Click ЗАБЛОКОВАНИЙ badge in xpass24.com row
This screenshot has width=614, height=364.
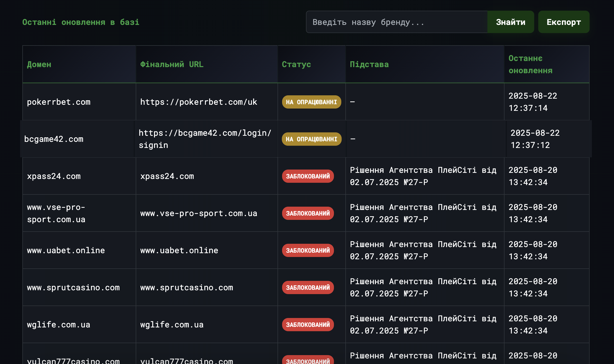[308, 176]
